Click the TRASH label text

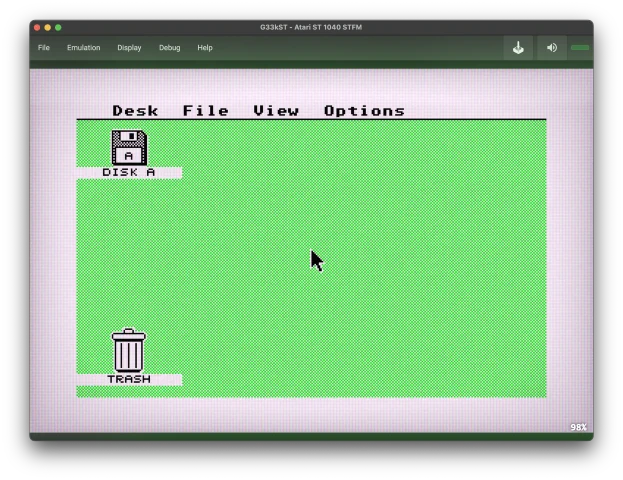129,379
